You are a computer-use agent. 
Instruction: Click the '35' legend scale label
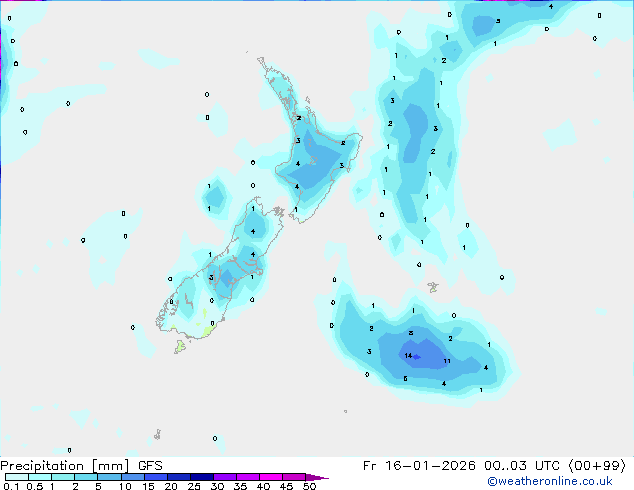(x=240, y=486)
